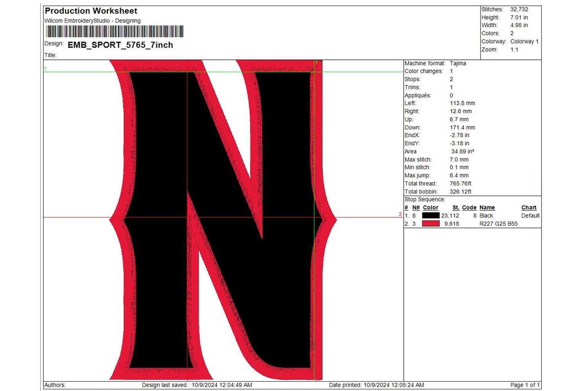Click the letter N embroidery design preview
Viewport: 588px width, 391px height.
[x=223, y=220]
